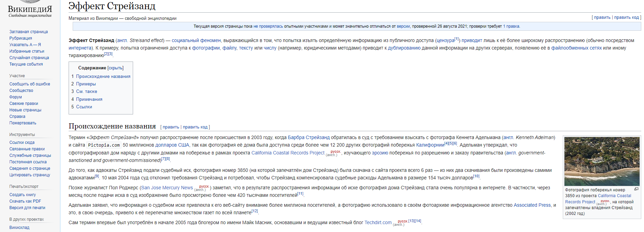Image resolution: width=644 pixels, height=232 pixels.
Task: Open Techdirt.com link
Action: [x=378, y=223]
